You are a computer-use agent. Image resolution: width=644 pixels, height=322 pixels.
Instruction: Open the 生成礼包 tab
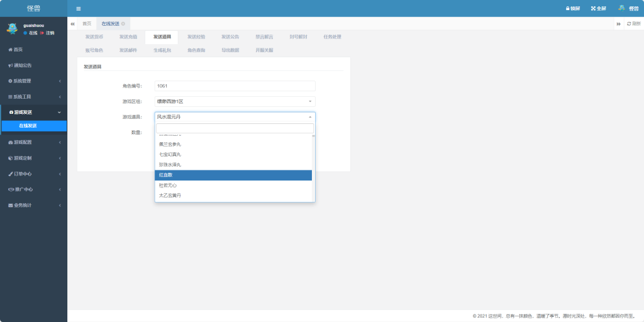pos(162,50)
